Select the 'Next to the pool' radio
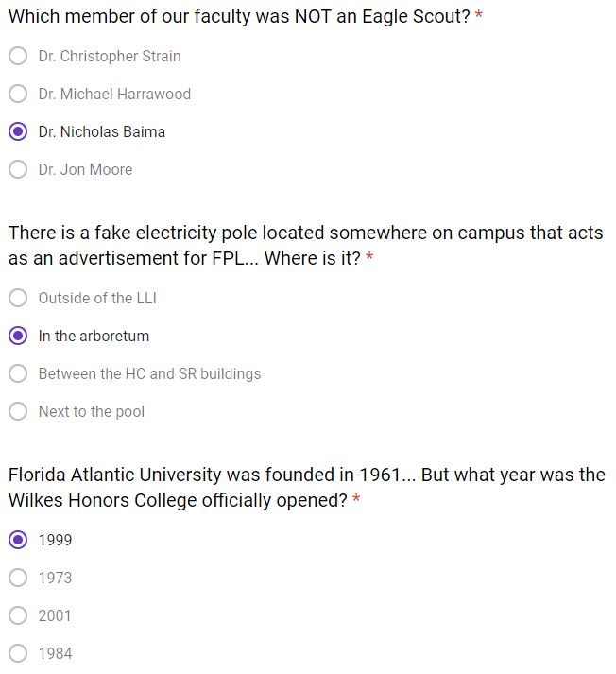The image size is (616, 674). pos(18,411)
